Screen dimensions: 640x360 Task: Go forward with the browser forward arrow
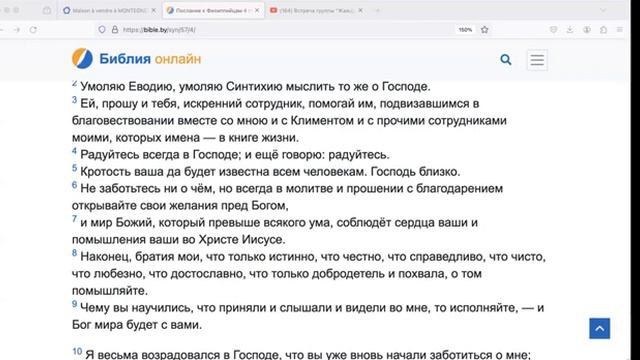click(x=17, y=29)
